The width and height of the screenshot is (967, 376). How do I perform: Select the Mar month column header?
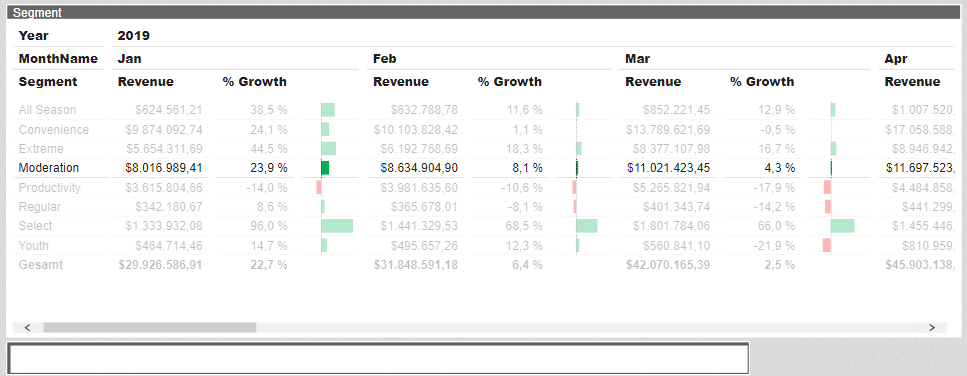coord(637,59)
